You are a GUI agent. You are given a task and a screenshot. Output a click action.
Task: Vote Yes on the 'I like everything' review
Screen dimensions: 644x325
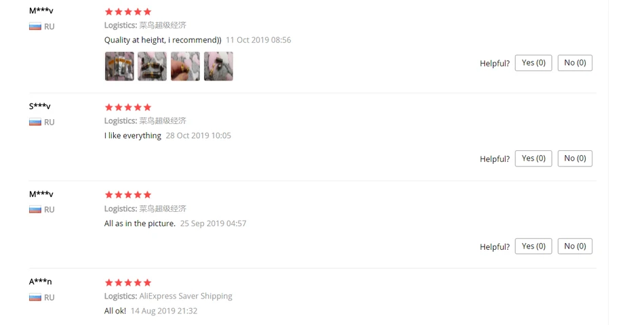(x=534, y=158)
